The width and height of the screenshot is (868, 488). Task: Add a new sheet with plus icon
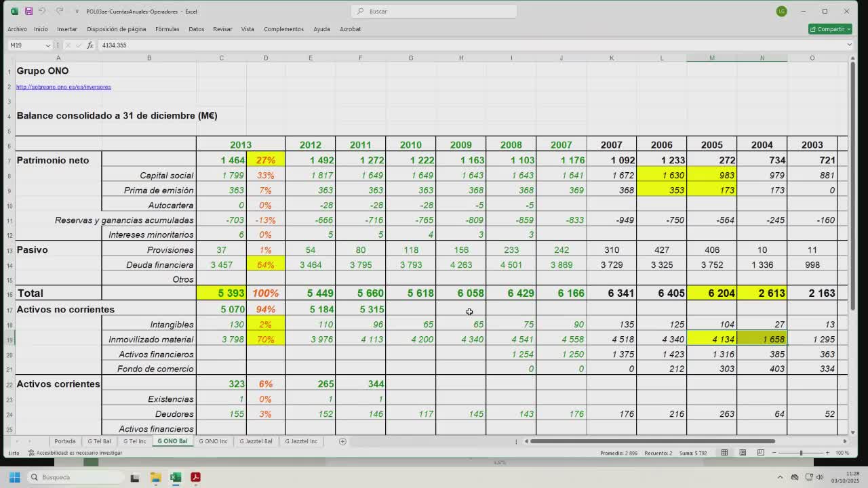342,441
